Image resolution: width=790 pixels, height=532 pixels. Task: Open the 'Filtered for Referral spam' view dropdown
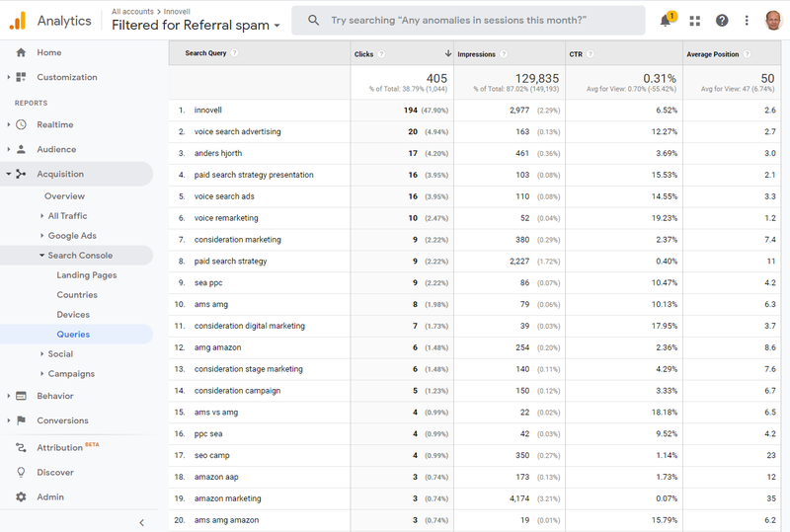click(x=196, y=25)
